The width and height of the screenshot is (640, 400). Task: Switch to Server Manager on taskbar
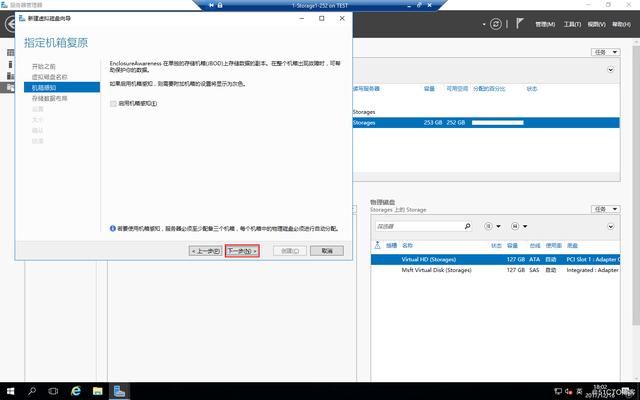click(119, 391)
